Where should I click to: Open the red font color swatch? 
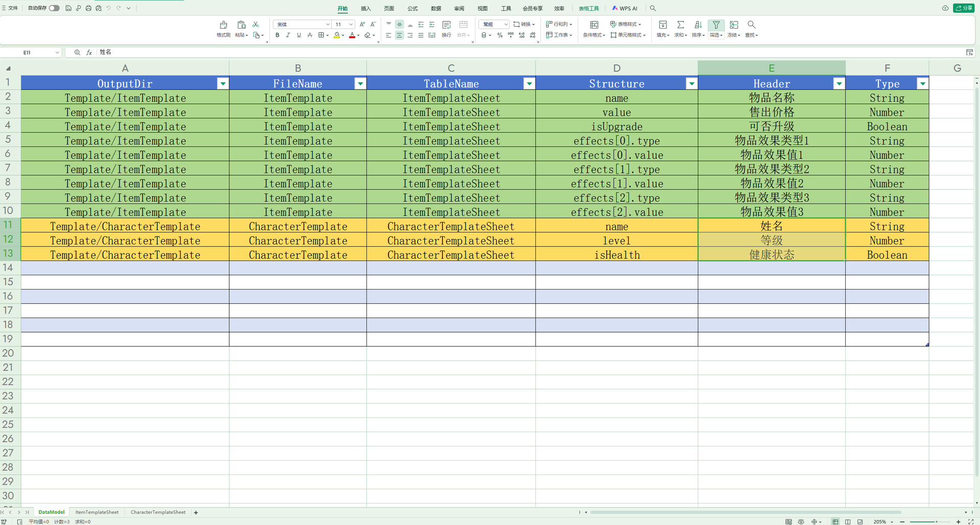point(352,35)
